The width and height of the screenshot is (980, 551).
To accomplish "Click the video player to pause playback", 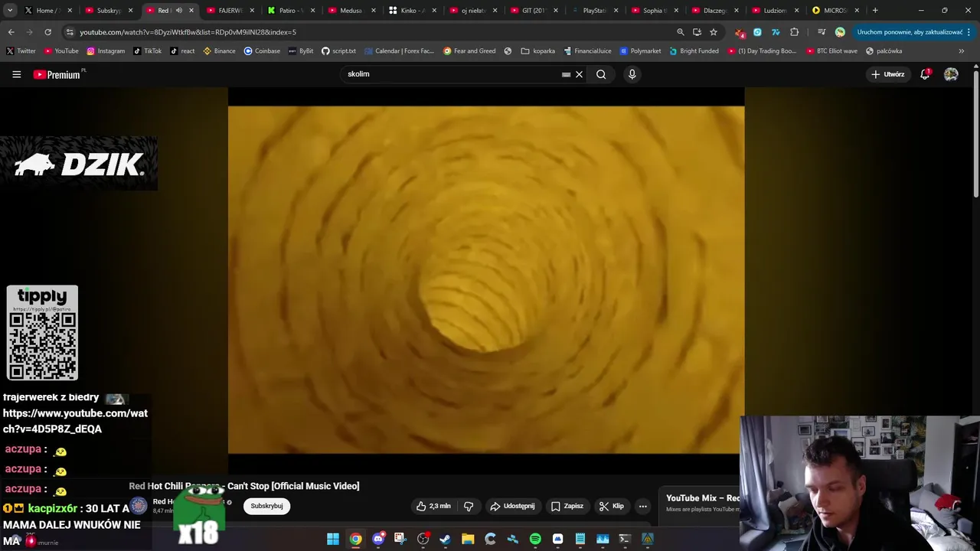I will click(486, 279).
